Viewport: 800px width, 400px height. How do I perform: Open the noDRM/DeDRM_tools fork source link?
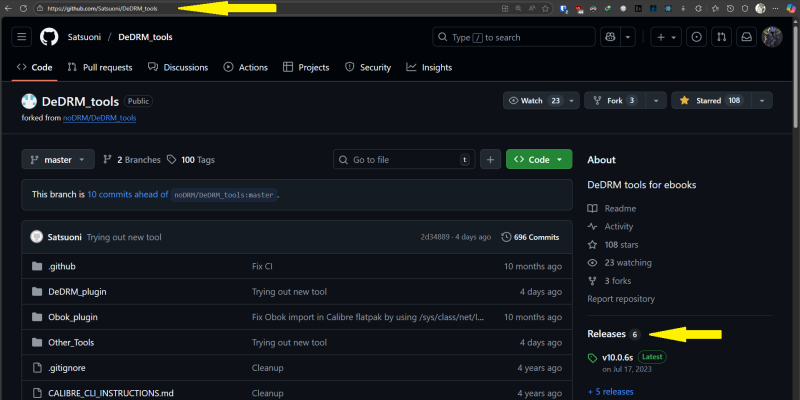pos(98,118)
